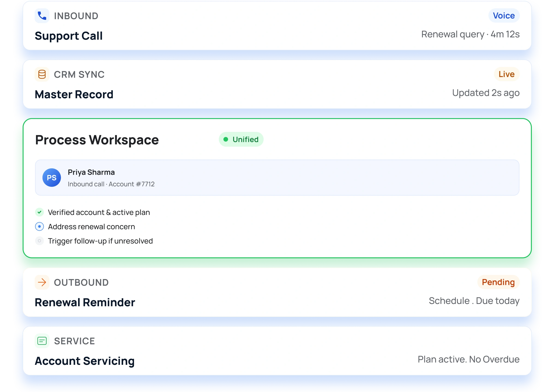Image resolution: width=554 pixels, height=392 pixels.
Task: Toggle the Verified account green checkmark
Action: pos(39,212)
